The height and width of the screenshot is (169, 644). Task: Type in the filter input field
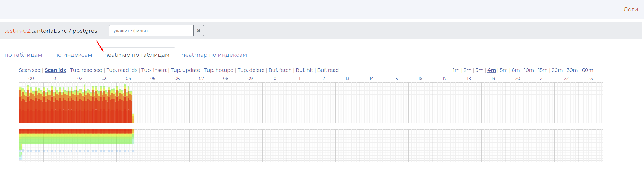point(151,31)
